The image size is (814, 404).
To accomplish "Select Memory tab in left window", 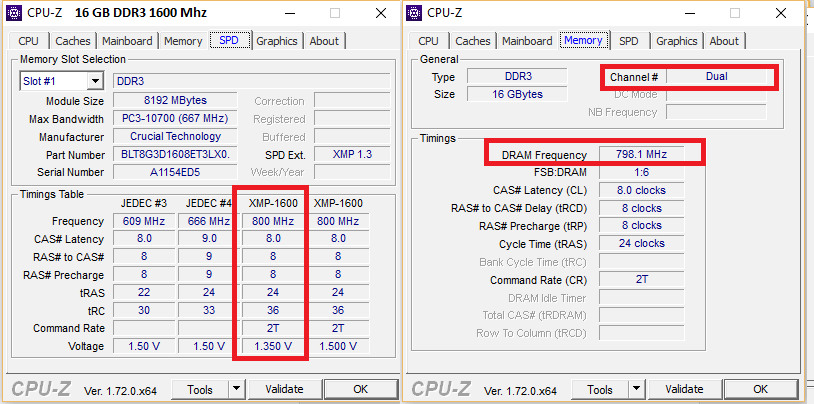I will point(183,41).
